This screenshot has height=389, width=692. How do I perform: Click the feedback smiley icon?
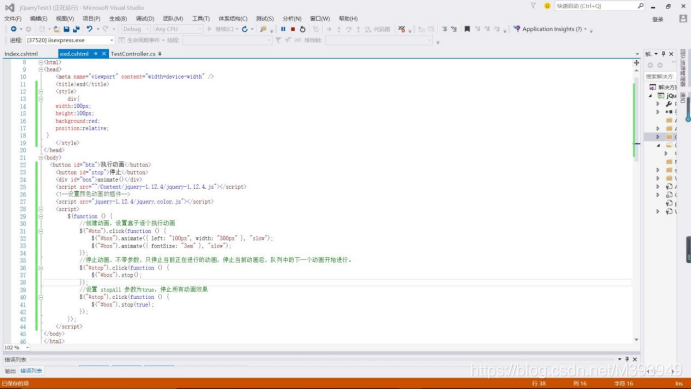pyautogui.click(x=547, y=6)
